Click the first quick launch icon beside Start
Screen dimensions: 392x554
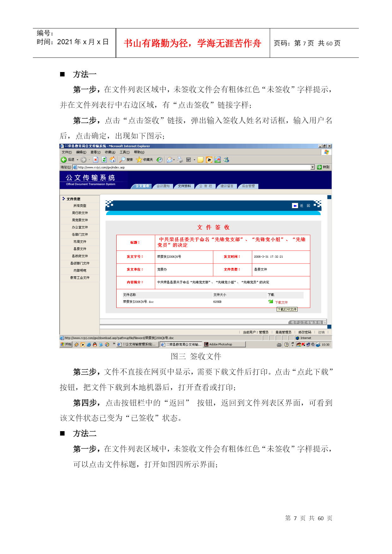[x=76, y=345]
